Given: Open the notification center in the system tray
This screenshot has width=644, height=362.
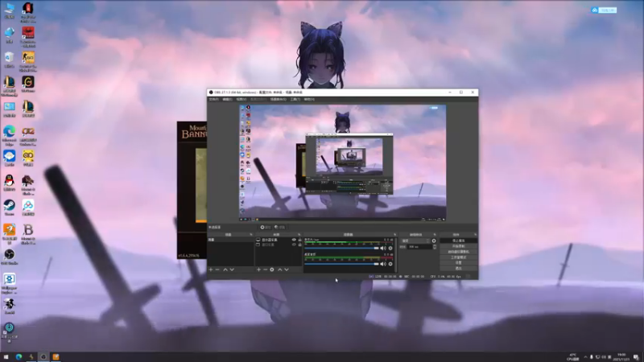Looking at the screenshot, I should tap(636, 357).
